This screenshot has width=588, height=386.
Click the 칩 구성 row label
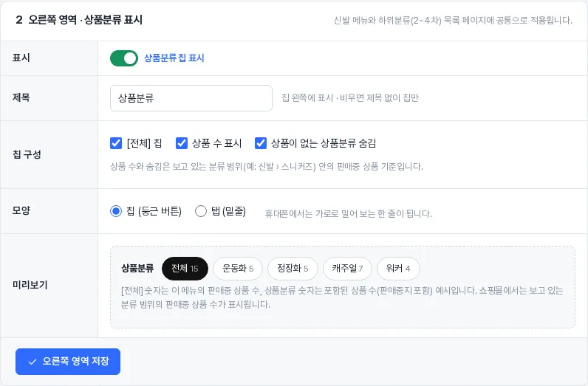tap(27, 154)
